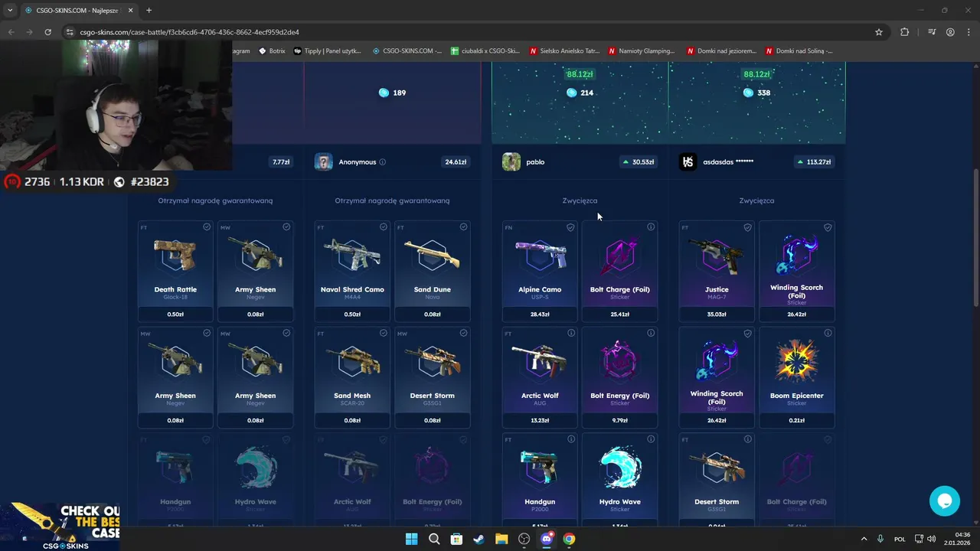This screenshot has height=551, width=980.
Task: Open the Tipply panel bookmark
Action: click(x=328, y=51)
